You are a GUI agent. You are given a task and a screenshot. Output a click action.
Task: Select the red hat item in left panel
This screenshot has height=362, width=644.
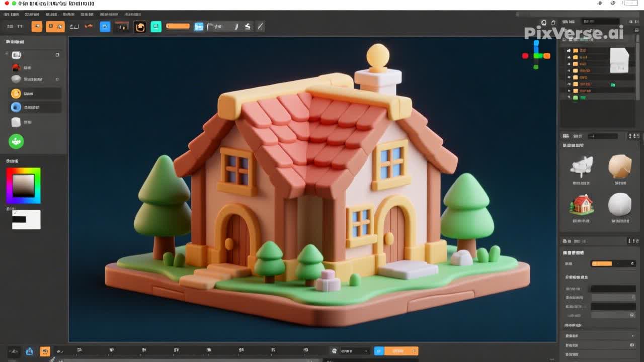point(16,67)
